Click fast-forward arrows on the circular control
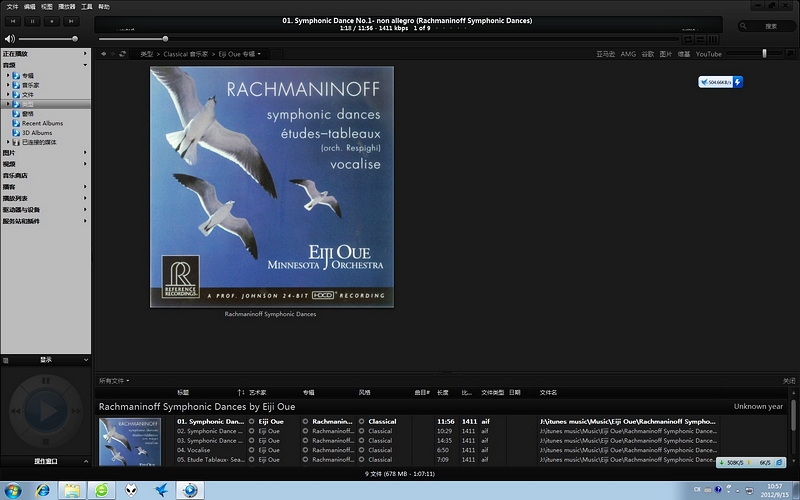Image resolution: width=800 pixels, height=500 pixels. click(76, 411)
